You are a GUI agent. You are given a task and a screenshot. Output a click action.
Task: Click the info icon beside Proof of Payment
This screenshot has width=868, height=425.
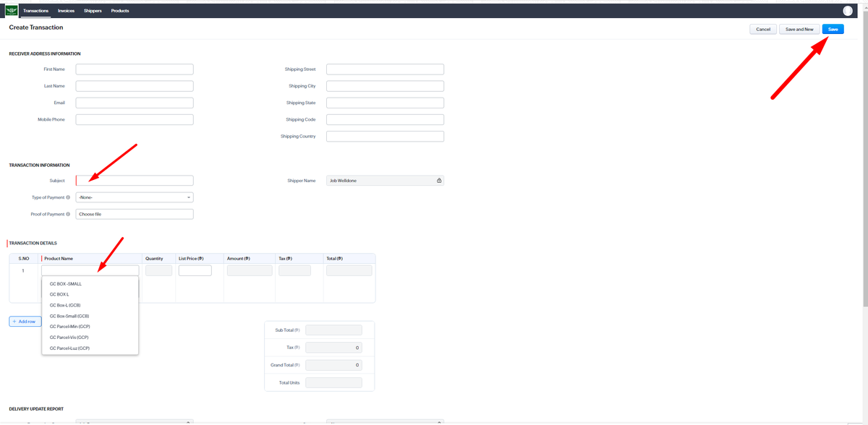tap(68, 214)
